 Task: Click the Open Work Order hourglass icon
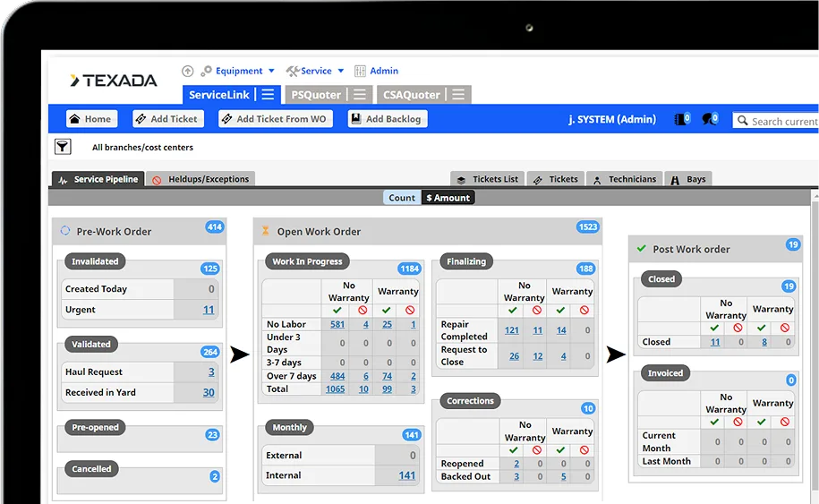pyautogui.click(x=265, y=230)
